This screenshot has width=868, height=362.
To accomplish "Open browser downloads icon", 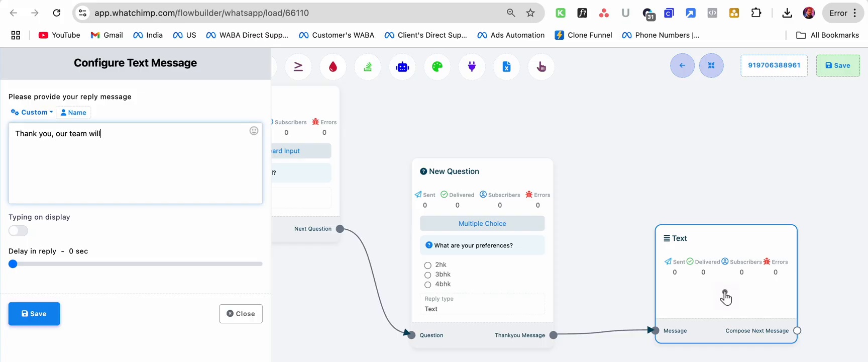I will 787,13.
